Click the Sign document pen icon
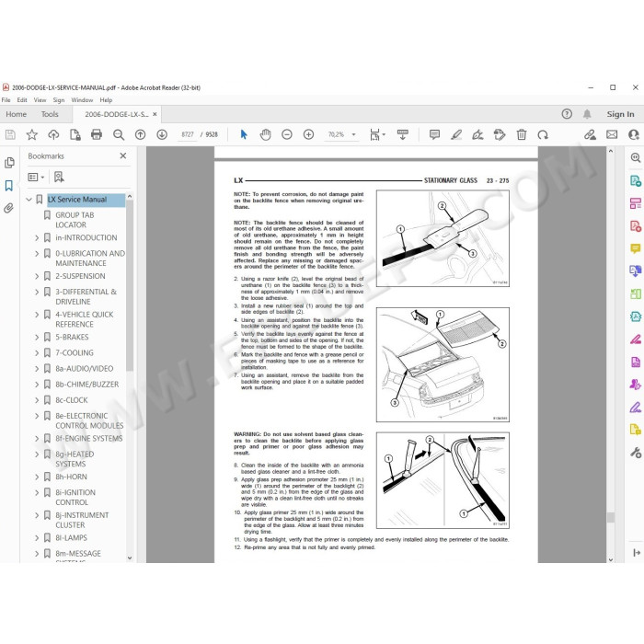Screen dimensions: 644x644 click(x=477, y=134)
